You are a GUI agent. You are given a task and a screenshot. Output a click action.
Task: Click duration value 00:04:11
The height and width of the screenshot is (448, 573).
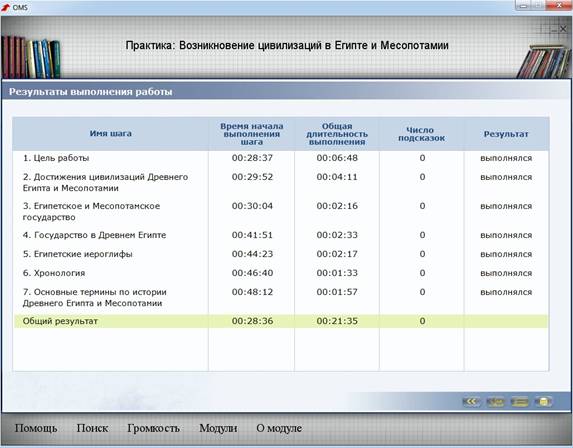coord(337,177)
